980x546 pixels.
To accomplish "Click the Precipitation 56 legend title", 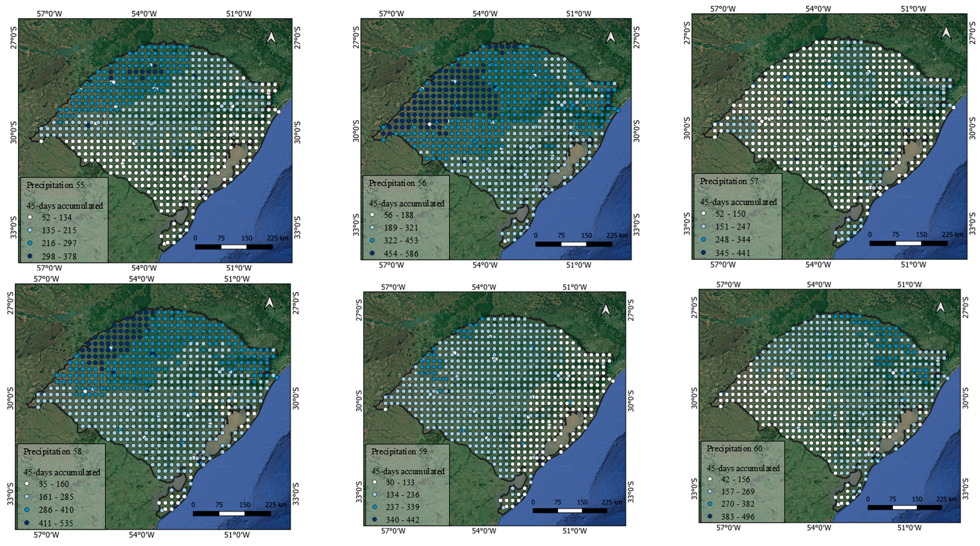I will click(x=397, y=183).
